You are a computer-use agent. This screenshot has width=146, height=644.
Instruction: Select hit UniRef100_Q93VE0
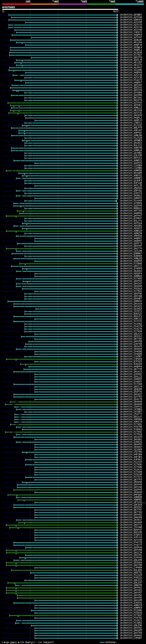[x=131, y=105]
